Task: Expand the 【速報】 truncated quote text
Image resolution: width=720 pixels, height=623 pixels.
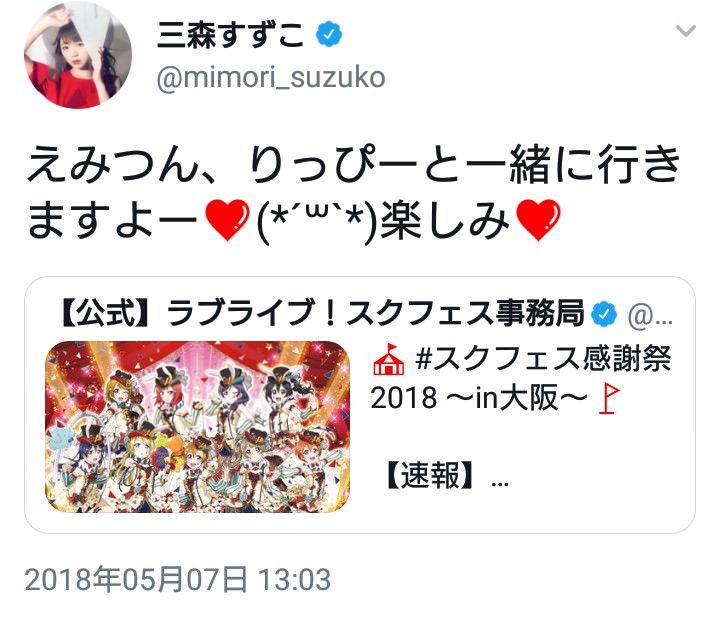Action: coord(445,476)
